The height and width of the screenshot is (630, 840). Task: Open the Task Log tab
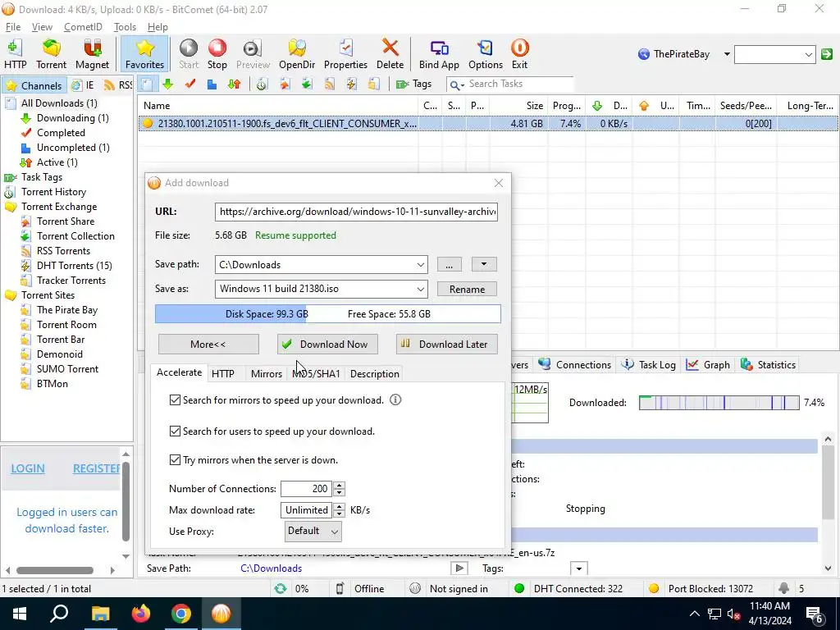(648, 365)
